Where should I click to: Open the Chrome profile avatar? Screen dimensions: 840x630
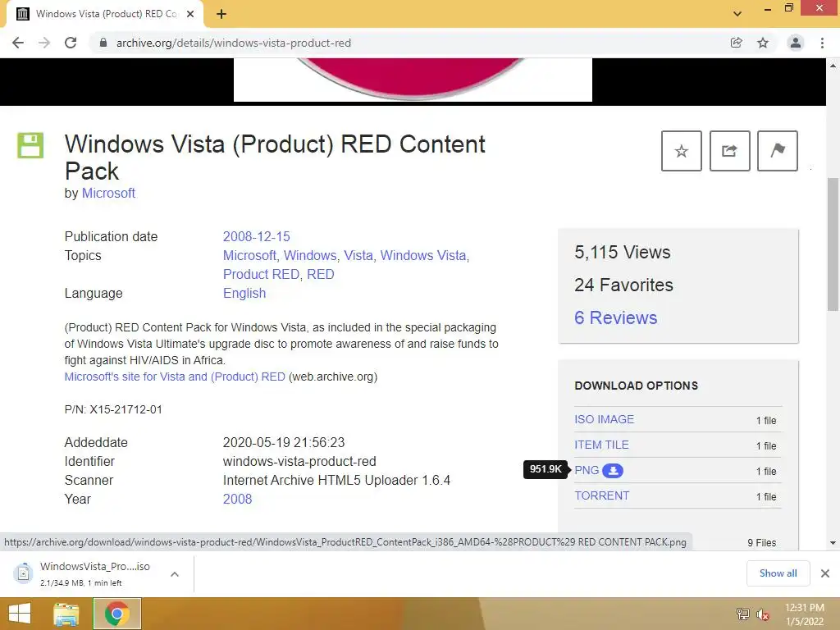(796, 43)
